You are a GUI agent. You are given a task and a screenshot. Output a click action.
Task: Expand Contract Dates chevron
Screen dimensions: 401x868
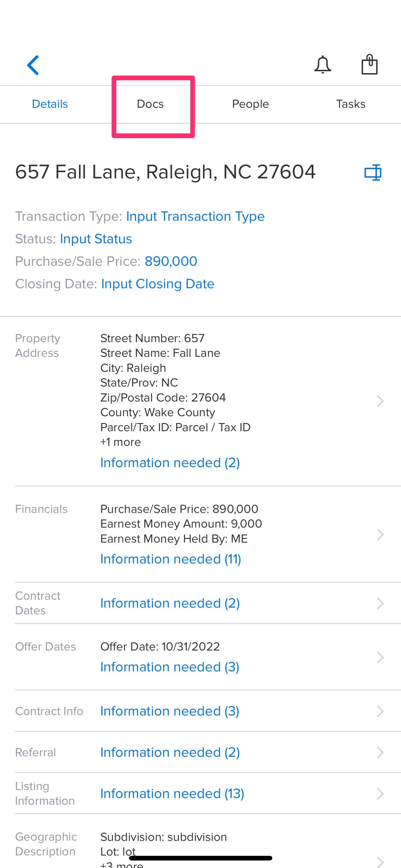(x=380, y=603)
